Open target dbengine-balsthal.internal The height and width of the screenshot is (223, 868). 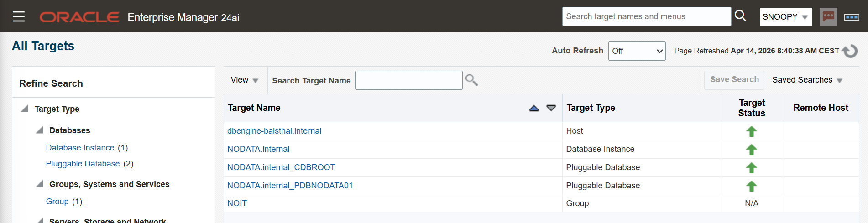[x=274, y=131]
